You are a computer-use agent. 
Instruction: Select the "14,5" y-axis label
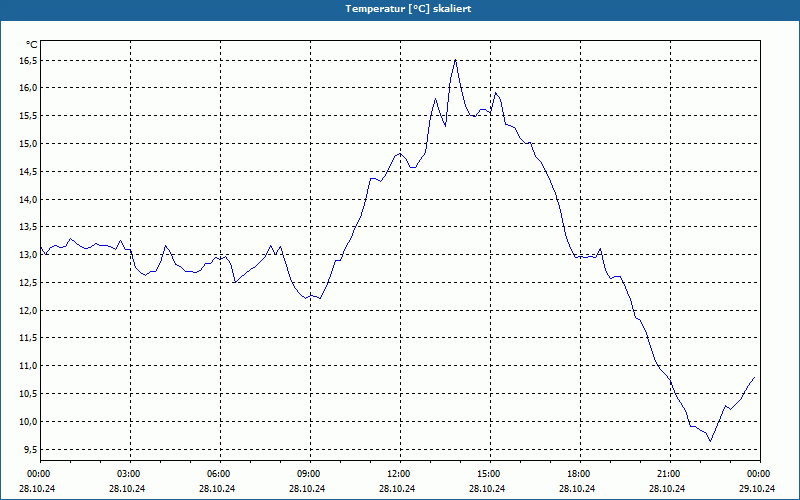coord(29,171)
